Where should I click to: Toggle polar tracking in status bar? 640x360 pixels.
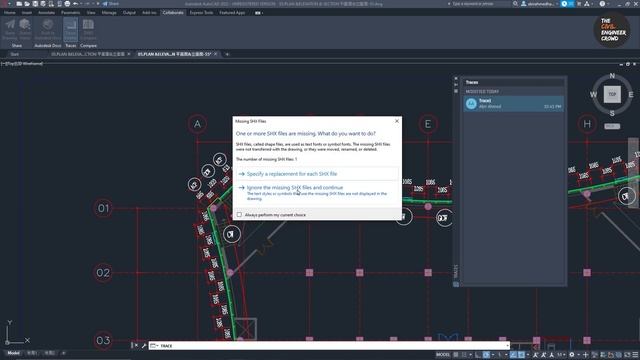tap(486, 355)
